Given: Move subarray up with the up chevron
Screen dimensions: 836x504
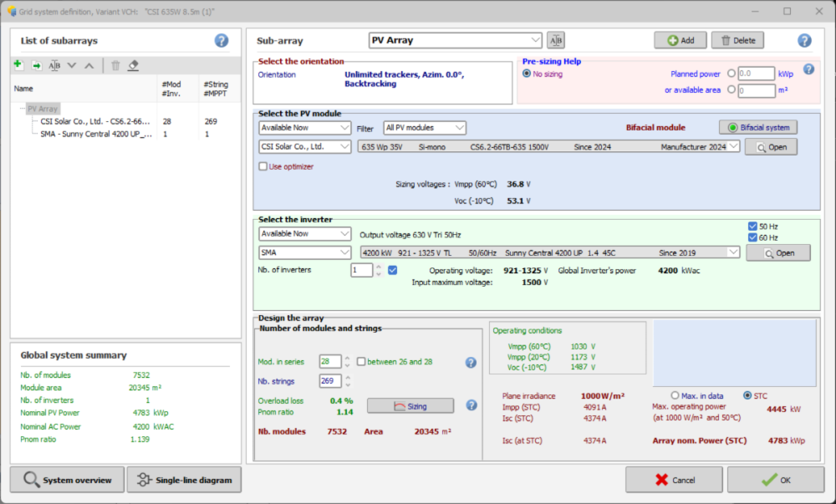Looking at the screenshot, I should (x=89, y=65).
